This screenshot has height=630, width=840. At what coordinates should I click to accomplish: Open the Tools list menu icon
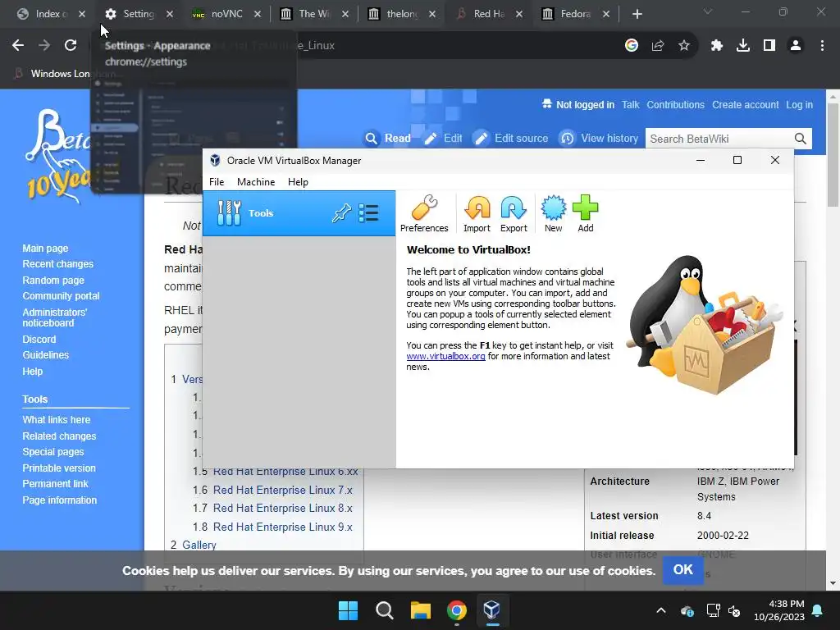(x=368, y=213)
